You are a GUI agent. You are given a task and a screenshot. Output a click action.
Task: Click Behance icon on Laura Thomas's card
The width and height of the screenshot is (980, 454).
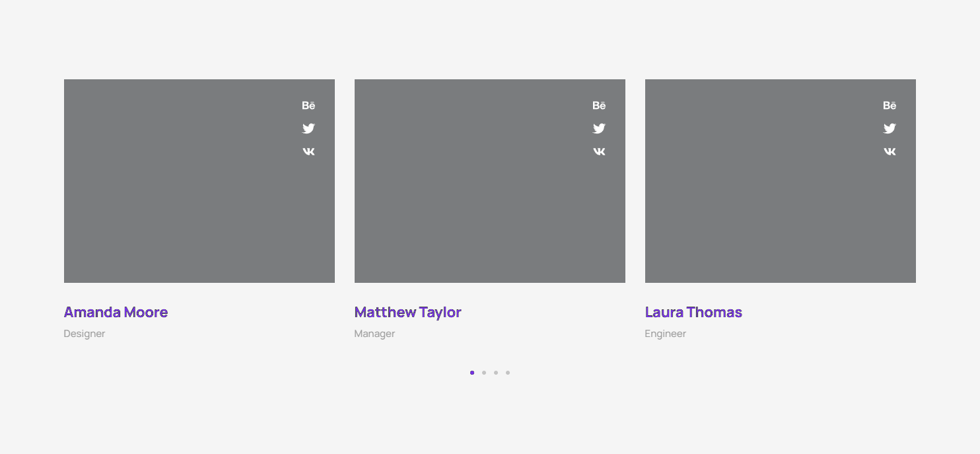pyautogui.click(x=890, y=106)
